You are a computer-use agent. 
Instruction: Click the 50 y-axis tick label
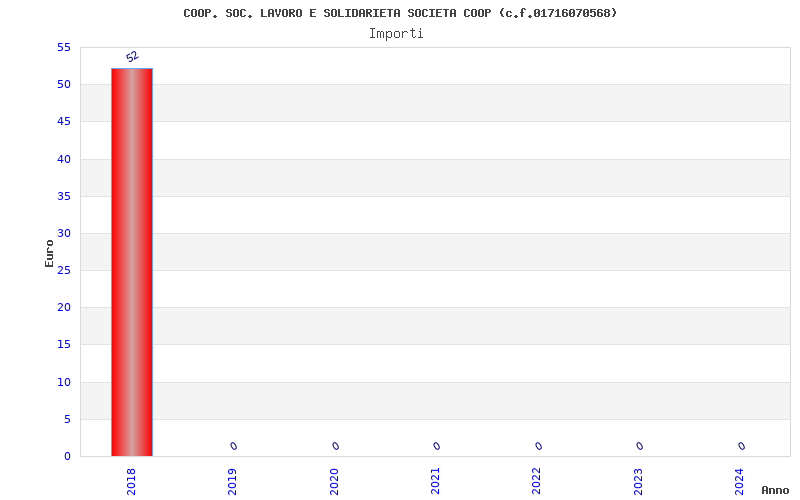pyautogui.click(x=64, y=85)
